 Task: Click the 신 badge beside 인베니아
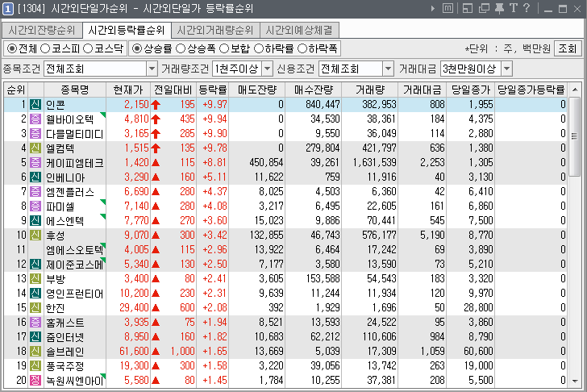click(35, 177)
